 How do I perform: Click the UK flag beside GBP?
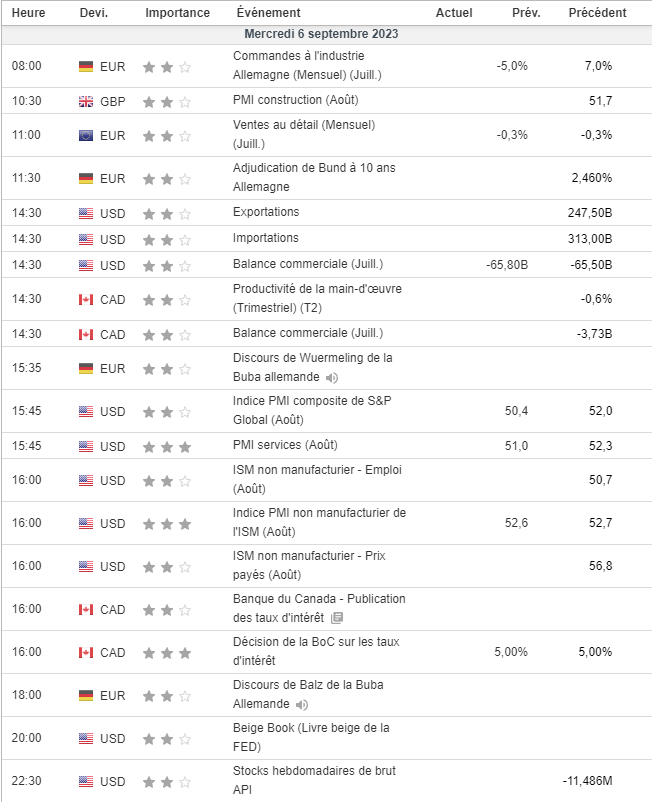point(86,101)
